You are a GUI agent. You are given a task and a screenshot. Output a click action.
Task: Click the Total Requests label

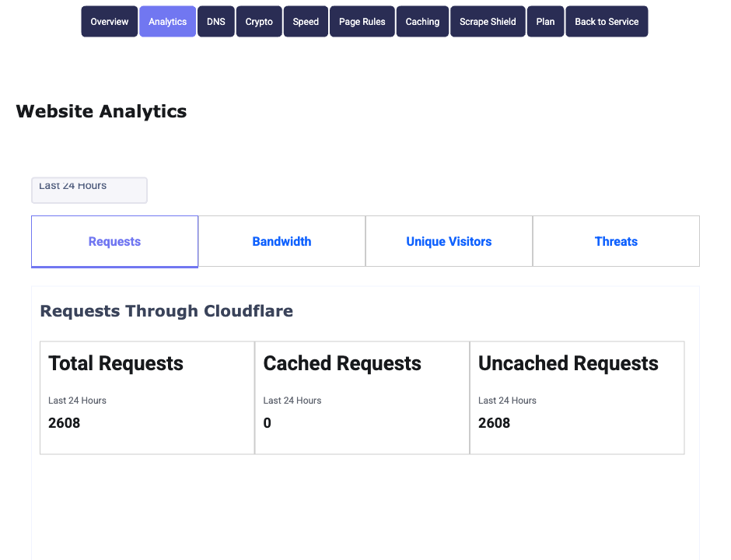(x=116, y=363)
